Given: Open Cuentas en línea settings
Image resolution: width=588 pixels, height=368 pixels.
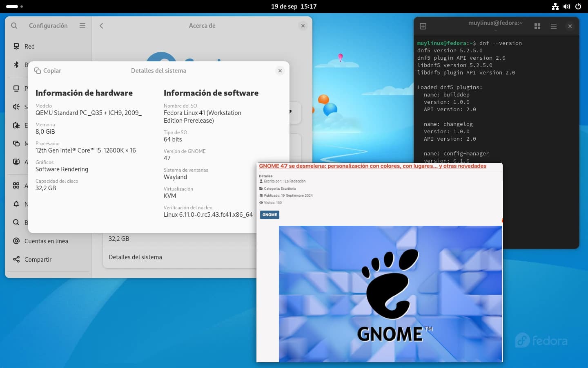Looking at the screenshot, I should click(x=46, y=241).
